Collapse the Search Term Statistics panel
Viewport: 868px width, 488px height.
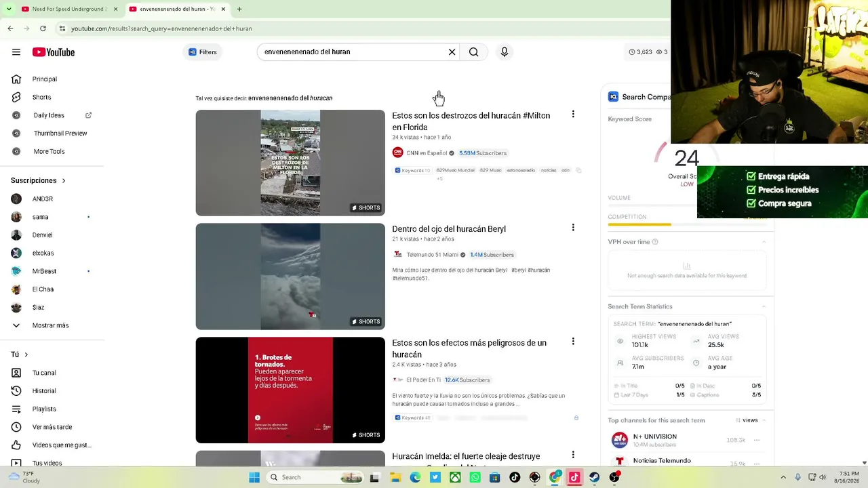(764, 306)
